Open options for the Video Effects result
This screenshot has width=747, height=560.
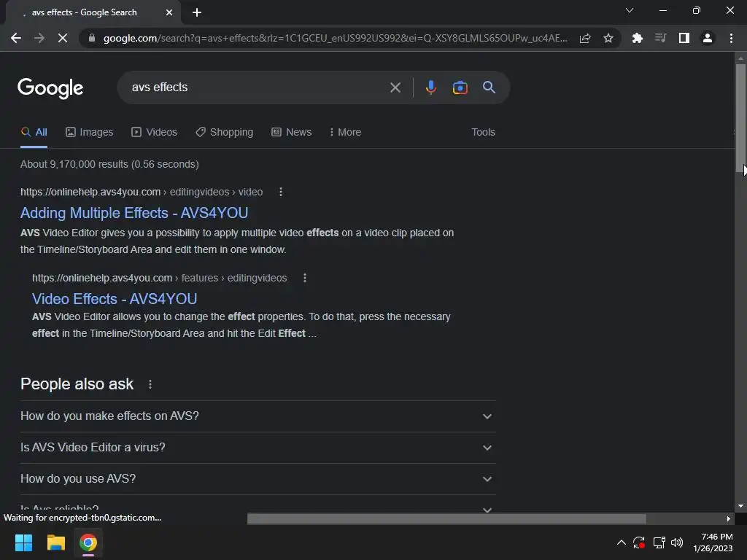[x=305, y=278]
